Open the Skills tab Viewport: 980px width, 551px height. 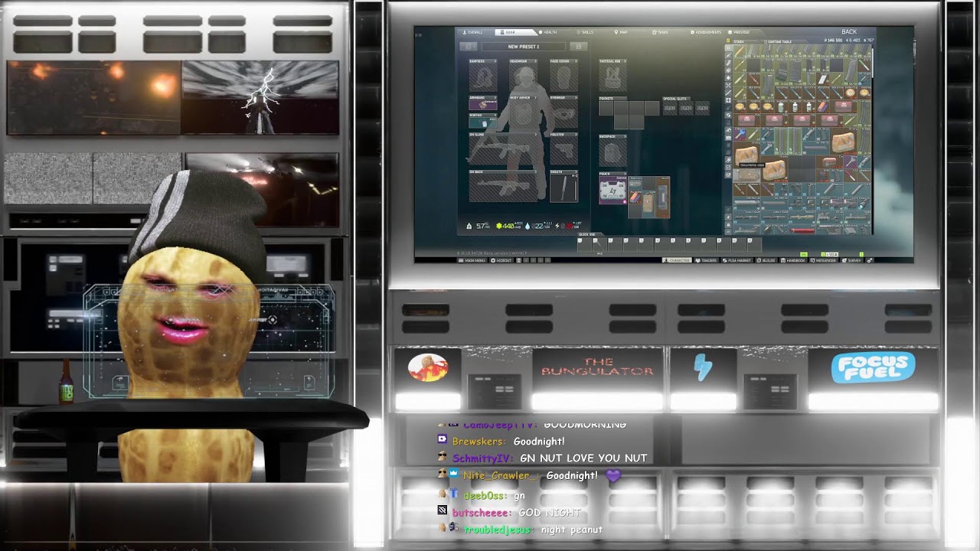point(586,32)
